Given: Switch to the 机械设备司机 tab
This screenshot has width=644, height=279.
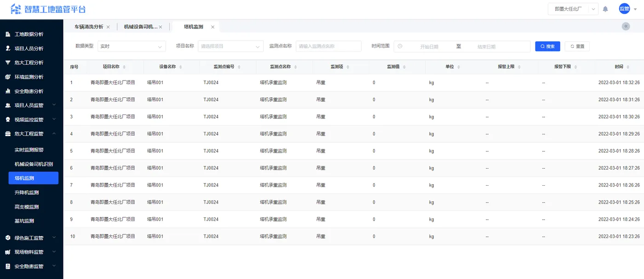Looking at the screenshot, I should coord(140,27).
